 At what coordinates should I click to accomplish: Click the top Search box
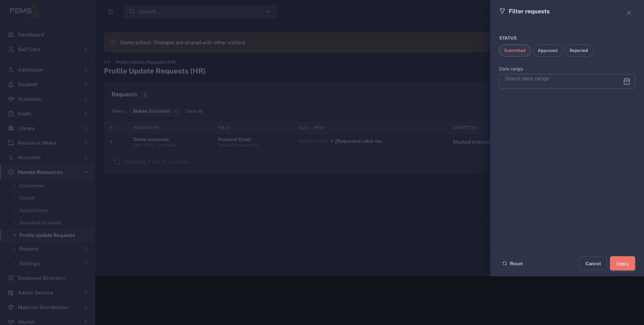pos(200,12)
